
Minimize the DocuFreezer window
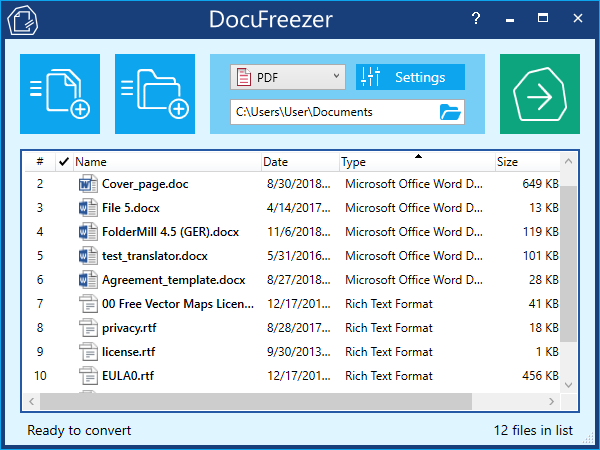point(510,19)
